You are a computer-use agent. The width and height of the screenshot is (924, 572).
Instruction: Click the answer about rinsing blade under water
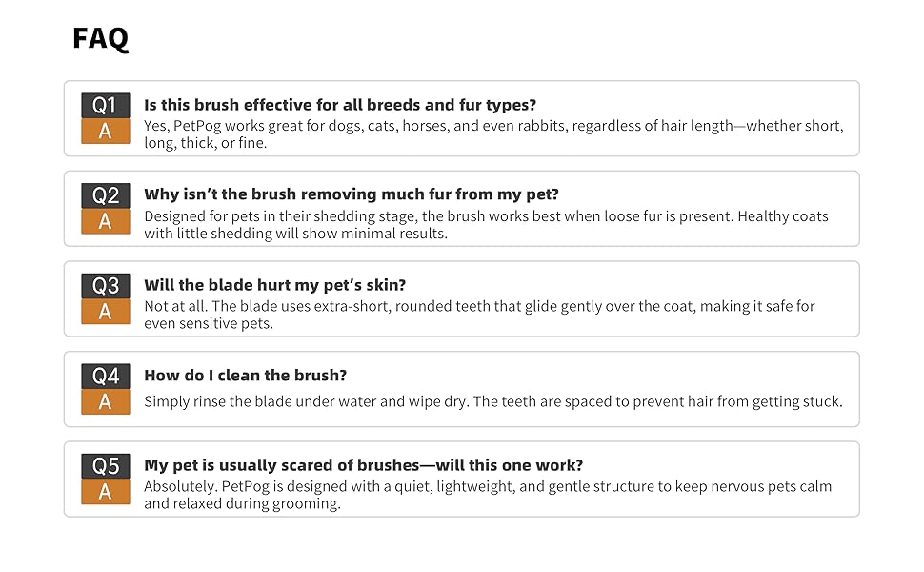click(x=493, y=401)
